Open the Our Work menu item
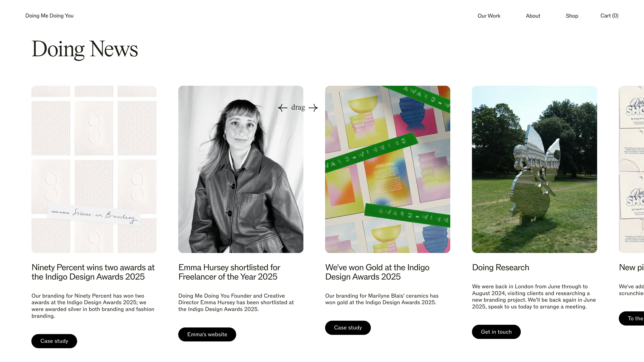The image size is (644, 362). click(x=489, y=16)
